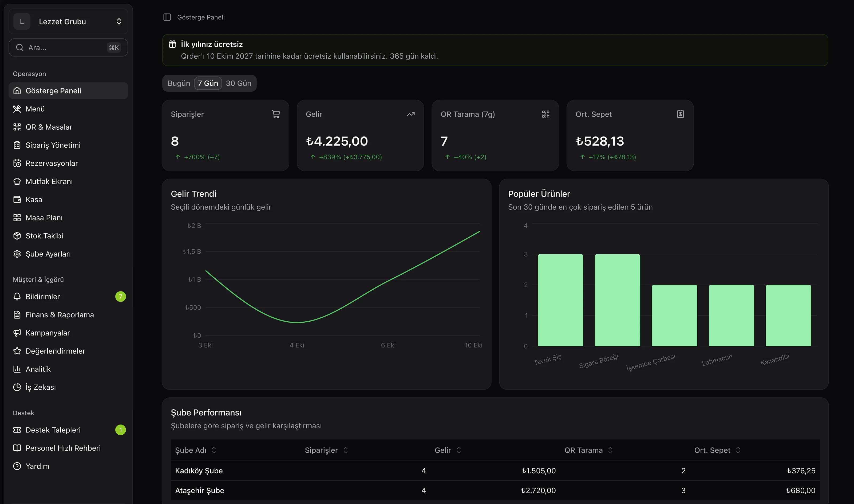Select the Bugün time range
Image resolution: width=854 pixels, height=504 pixels.
(x=179, y=83)
